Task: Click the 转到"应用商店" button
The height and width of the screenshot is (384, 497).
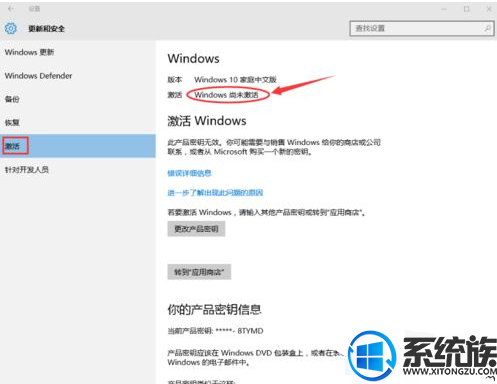Action: (x=199, y=272)
